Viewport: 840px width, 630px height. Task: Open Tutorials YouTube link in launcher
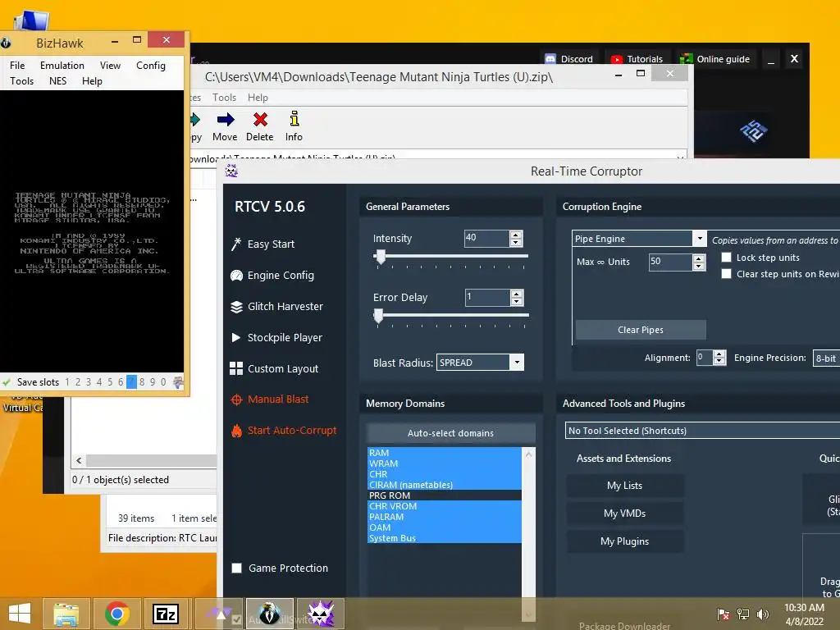click(x=637, y=59)
